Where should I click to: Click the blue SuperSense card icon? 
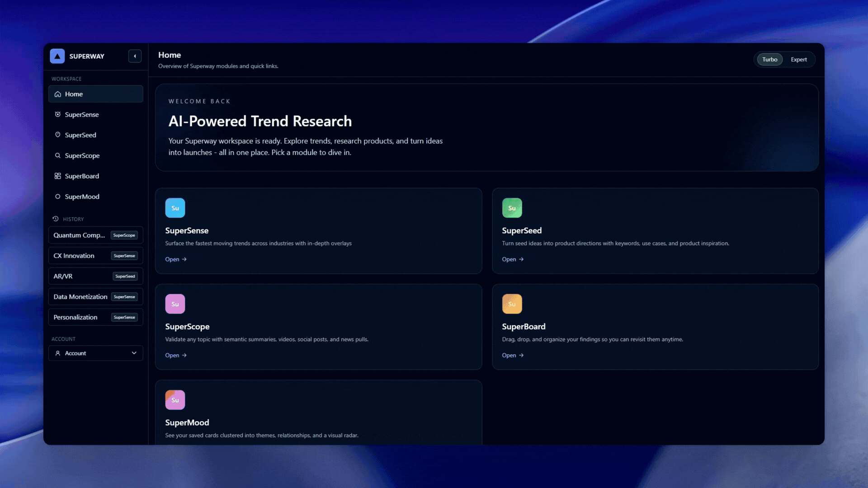(x=175, y=208)
